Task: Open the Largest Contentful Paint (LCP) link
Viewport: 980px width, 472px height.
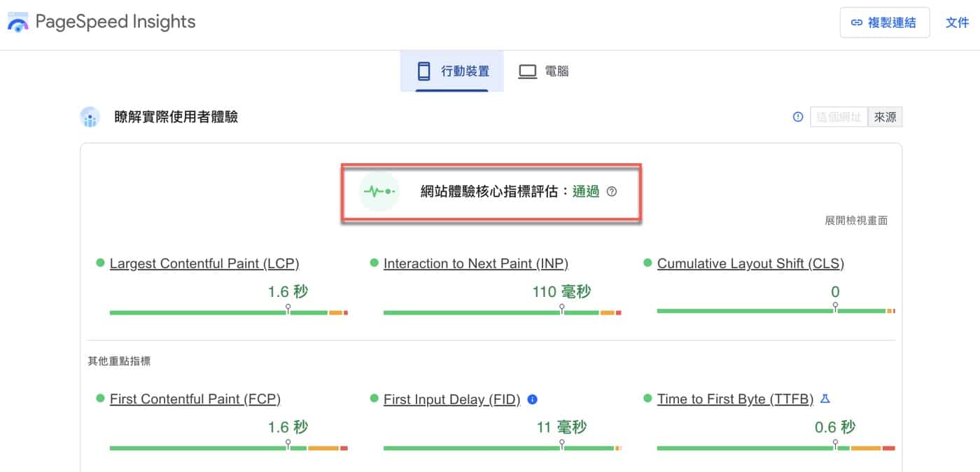Action: point(204,264)
